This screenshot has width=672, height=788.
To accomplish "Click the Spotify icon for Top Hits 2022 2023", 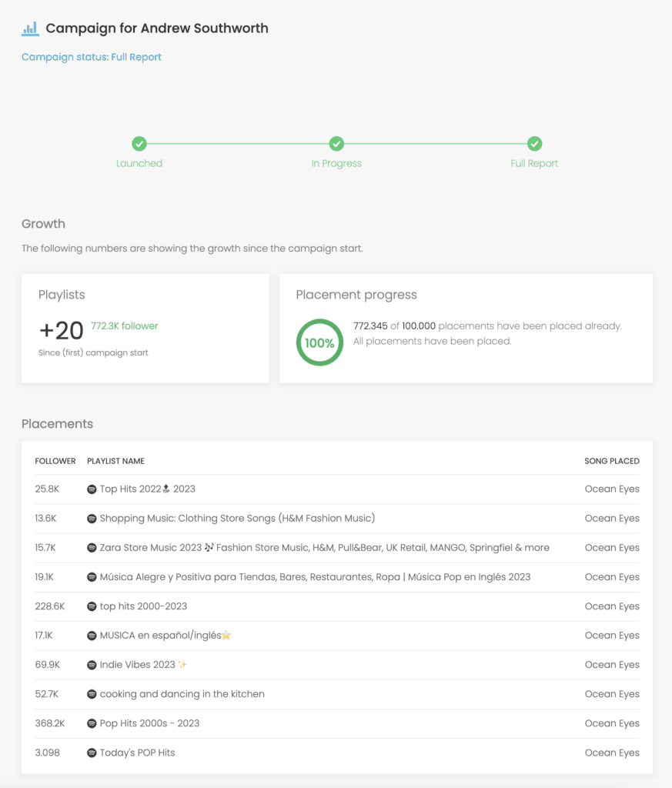I will pos(92,489).
